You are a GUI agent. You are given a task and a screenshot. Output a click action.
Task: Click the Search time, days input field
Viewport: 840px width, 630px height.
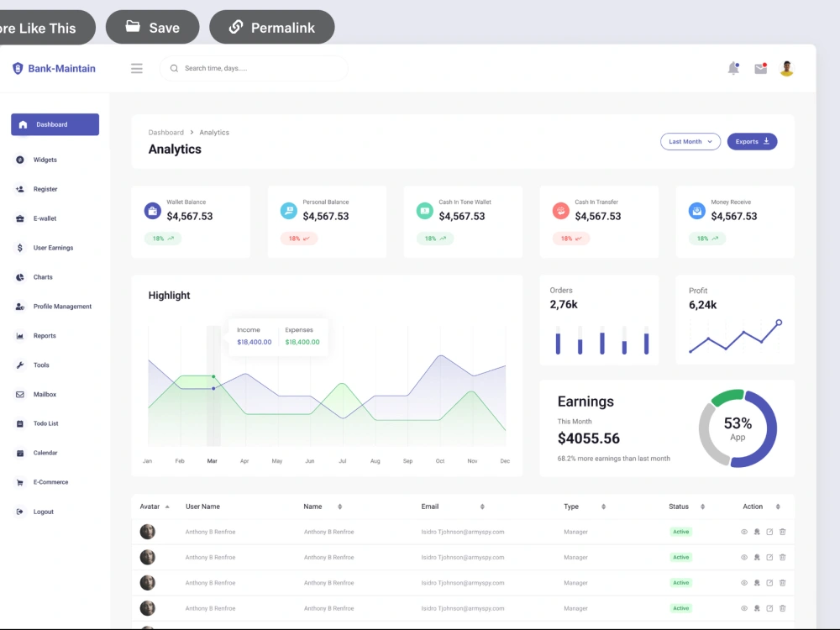[x=254, y=69]
